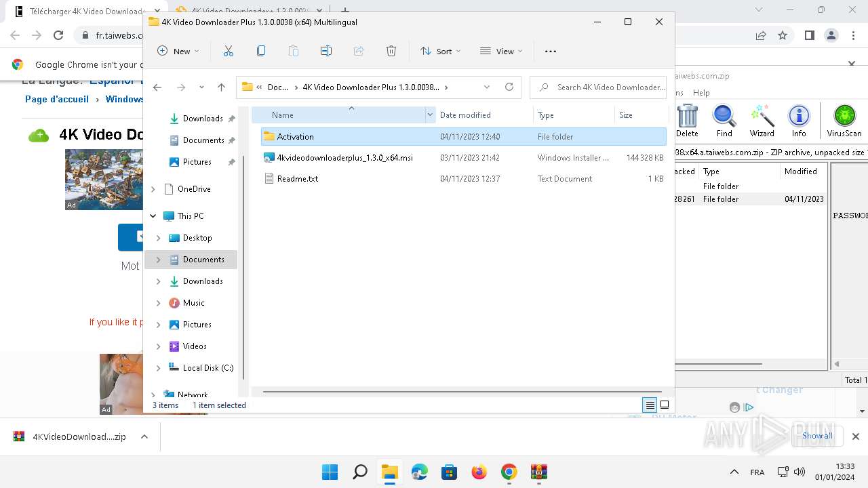Open Chrome side panel icon
868x488 pixels.
(x=809, y=35)
